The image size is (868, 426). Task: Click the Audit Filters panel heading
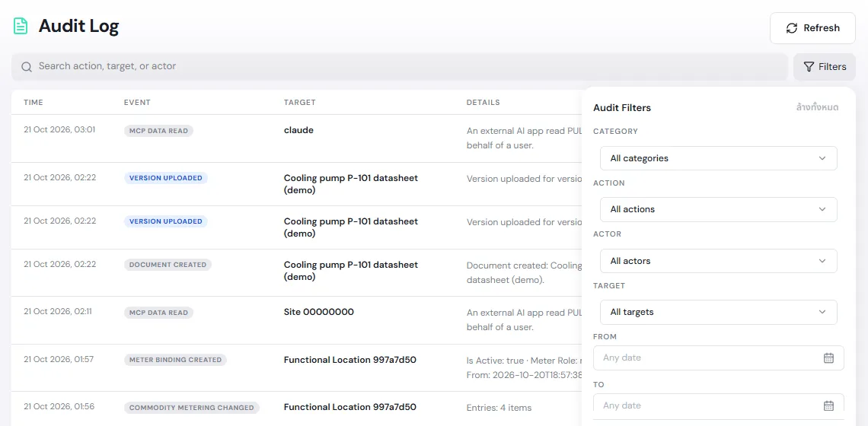pyautogui.click(x=621, y=108)
